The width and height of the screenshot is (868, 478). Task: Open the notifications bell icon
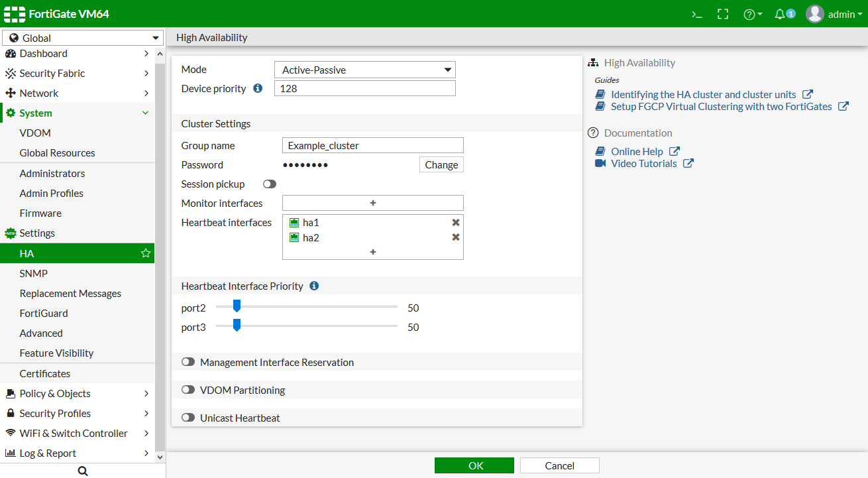click(781, 14)
